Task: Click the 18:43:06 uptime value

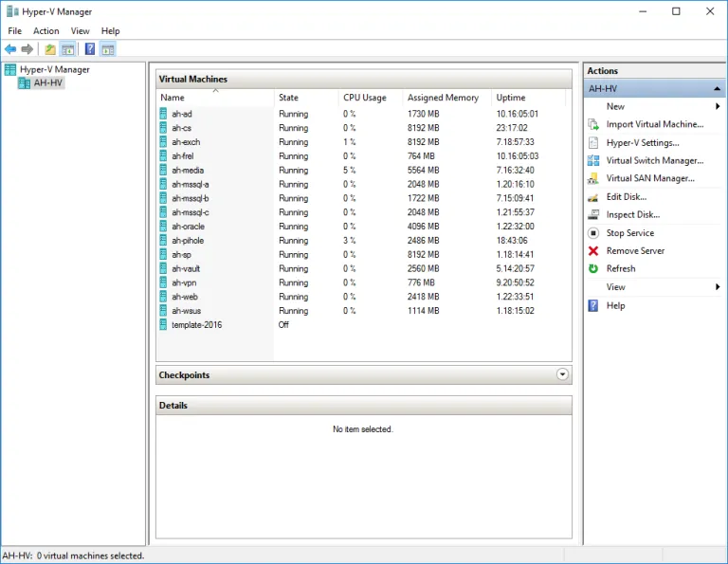Action: (512, 241)
